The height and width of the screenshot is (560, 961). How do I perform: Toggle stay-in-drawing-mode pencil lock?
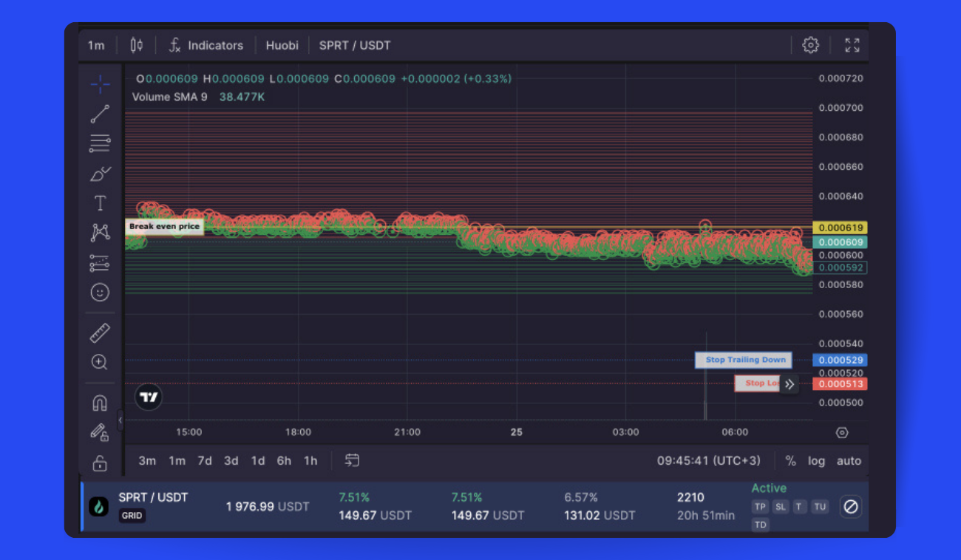(101, 432)
